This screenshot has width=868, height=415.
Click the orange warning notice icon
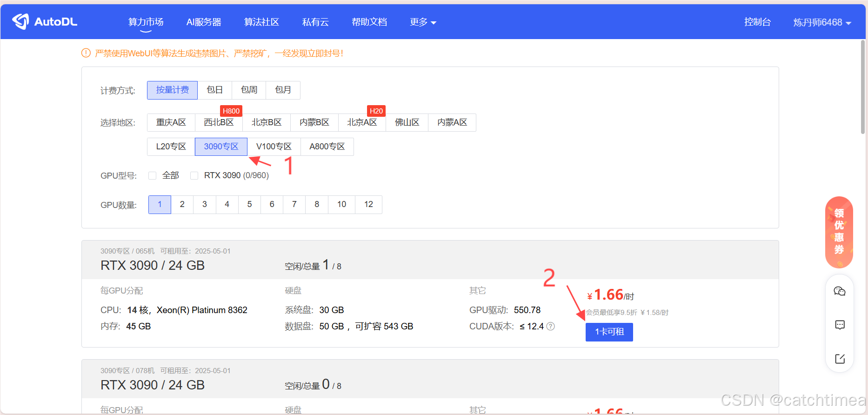point(86,53)
